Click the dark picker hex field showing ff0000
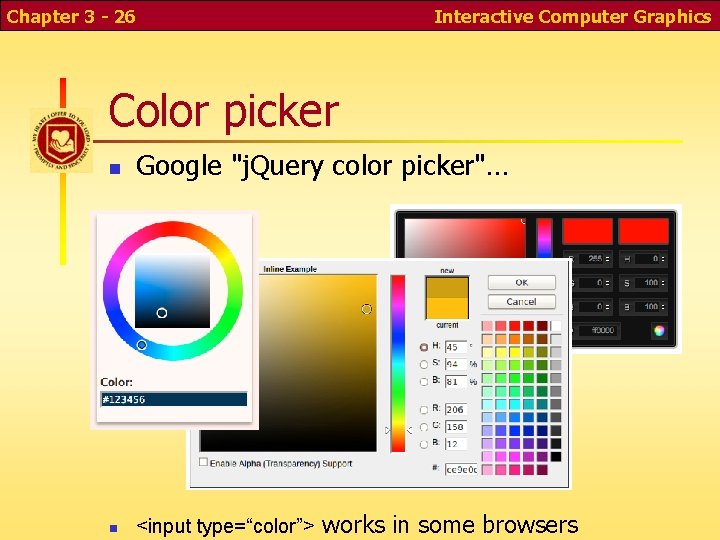 pyautogui.click(x=600, y=331)
